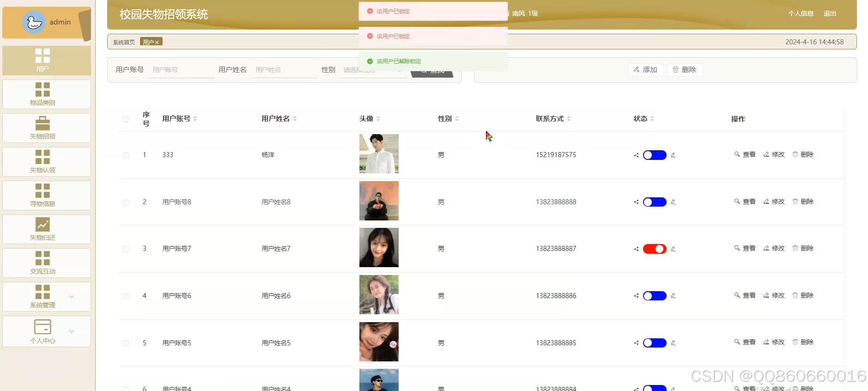The width and height of the screenshot is (868, 391).
Task: Click 查看 for 用户账号5
Action: (x=745, y=342)
